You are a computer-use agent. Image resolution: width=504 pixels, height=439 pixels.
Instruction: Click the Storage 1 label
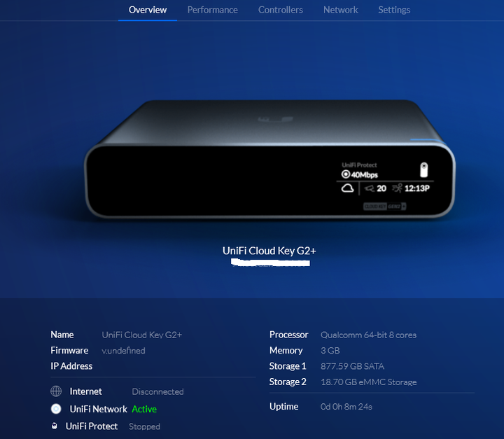coord(288,366)
